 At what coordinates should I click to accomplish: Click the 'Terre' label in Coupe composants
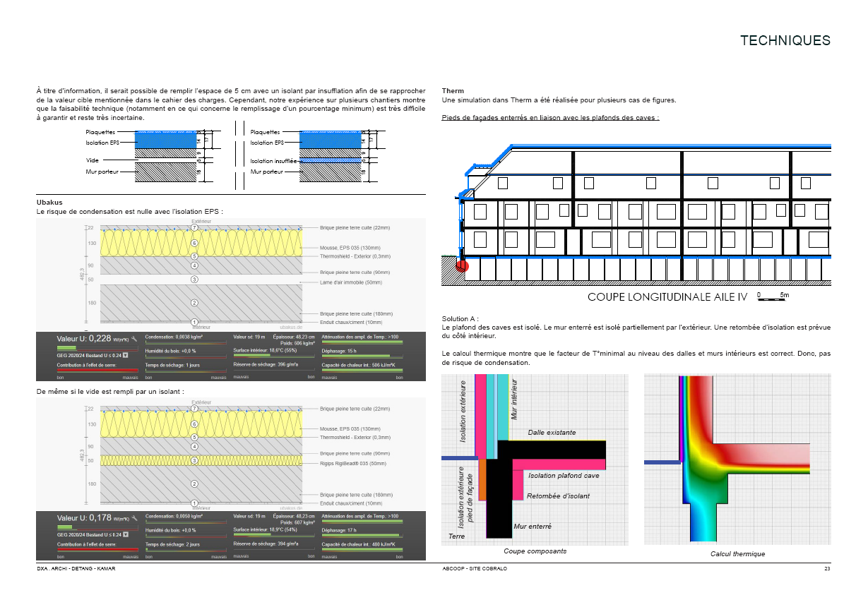(x=456, y=536)
